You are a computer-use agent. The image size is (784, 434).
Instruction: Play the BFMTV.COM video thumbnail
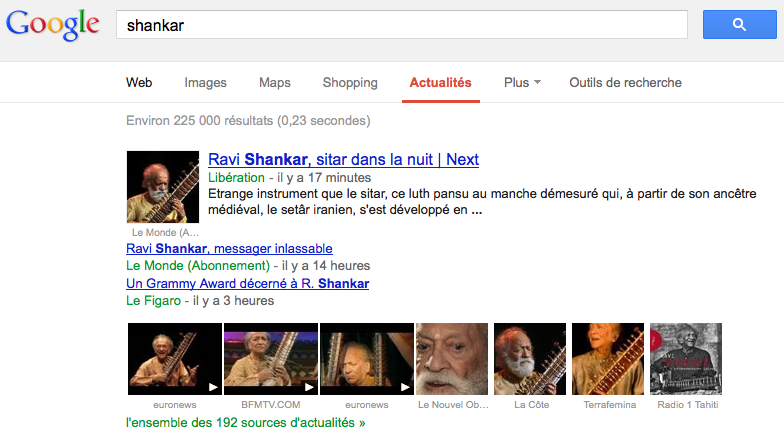click(270, 359)
